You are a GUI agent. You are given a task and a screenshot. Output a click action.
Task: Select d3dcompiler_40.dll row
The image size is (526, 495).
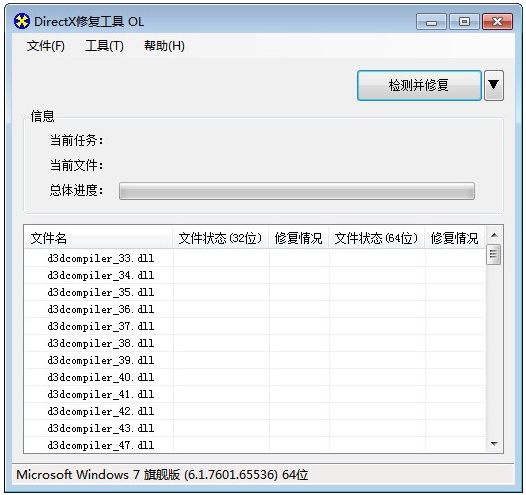255,377
